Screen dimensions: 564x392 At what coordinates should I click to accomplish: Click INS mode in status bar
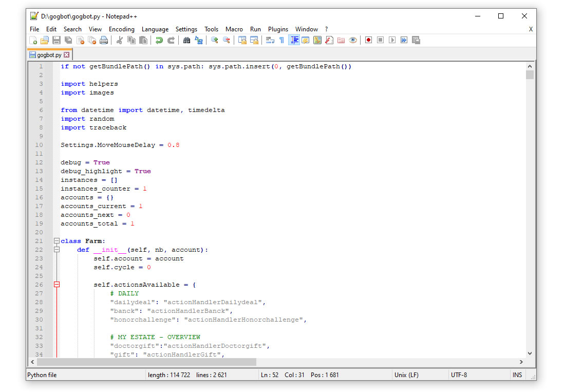tap(517, 375)
